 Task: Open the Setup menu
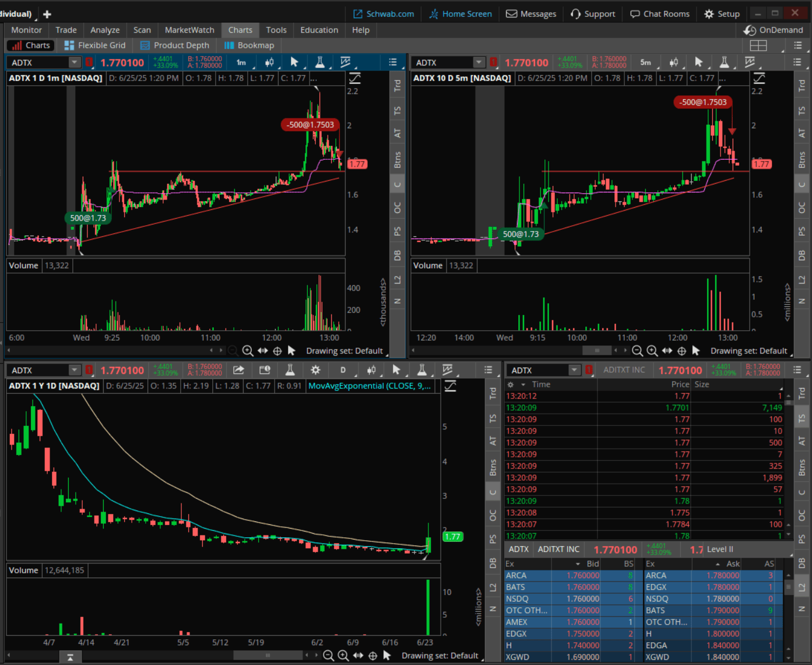click(x=722, y=14)
